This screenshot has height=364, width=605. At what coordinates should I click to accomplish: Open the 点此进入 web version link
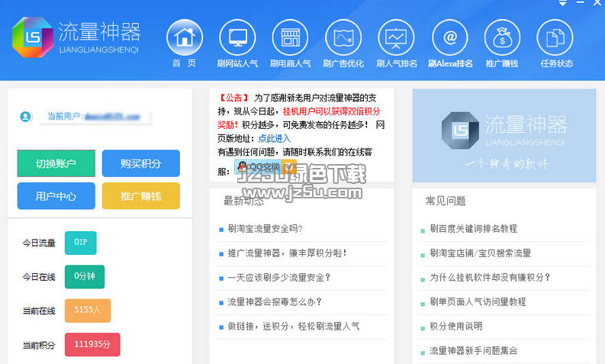275,138
